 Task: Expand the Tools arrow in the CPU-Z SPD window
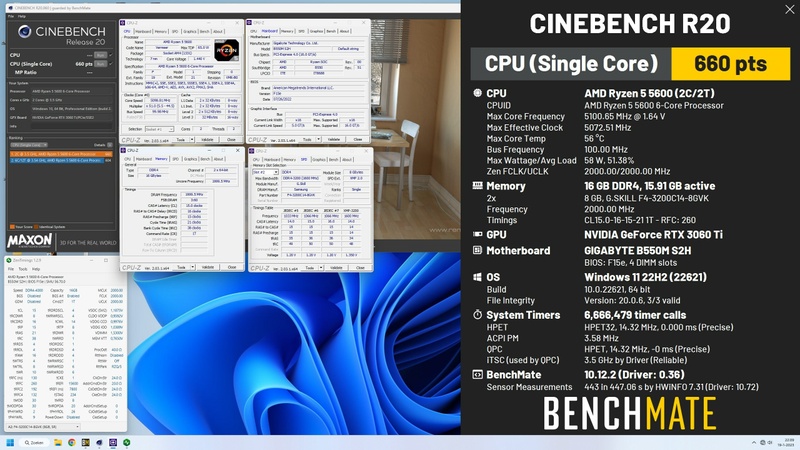point(321,267)
